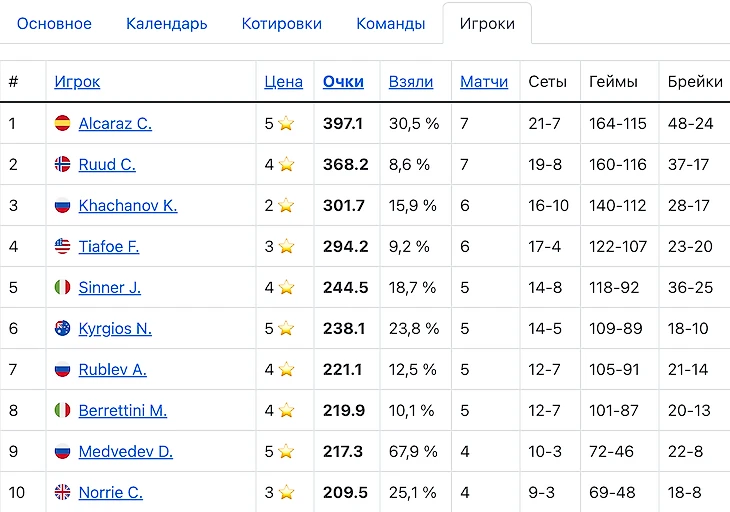Click the UK flag icon beside Norrie
730x512 pixels.
pyautogui.click(x=63, y=493)
